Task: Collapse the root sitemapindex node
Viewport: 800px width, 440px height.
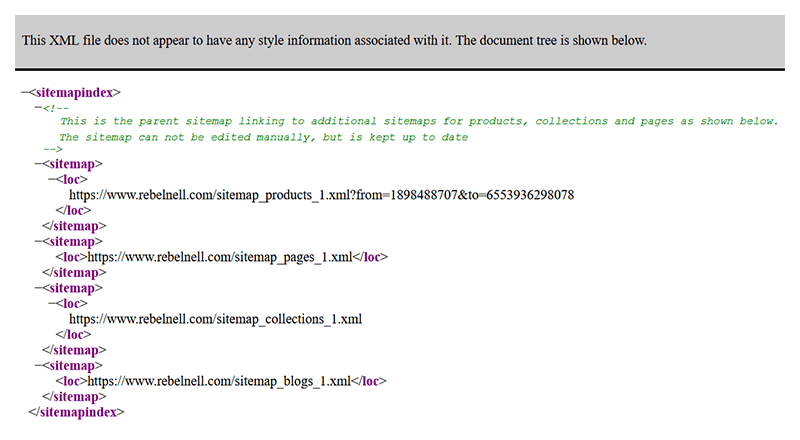Action: [25, 92]
